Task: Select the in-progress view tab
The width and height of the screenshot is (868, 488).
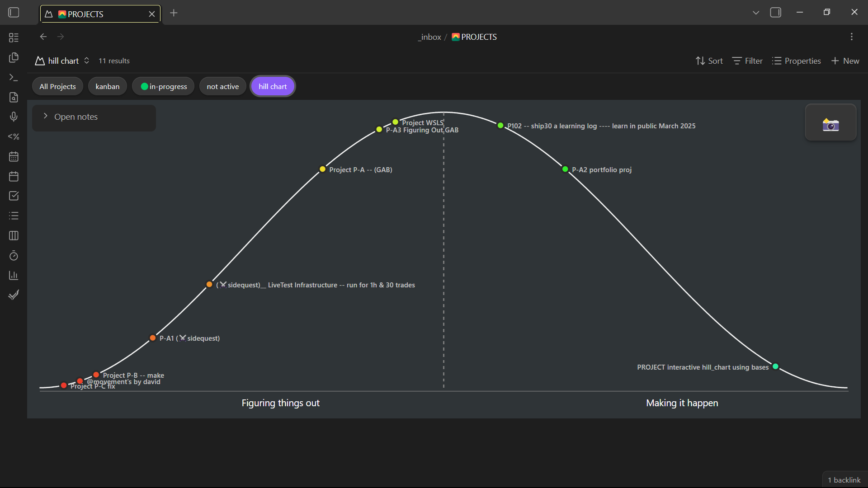Action: pyautogui.click(x=163, y=86)
